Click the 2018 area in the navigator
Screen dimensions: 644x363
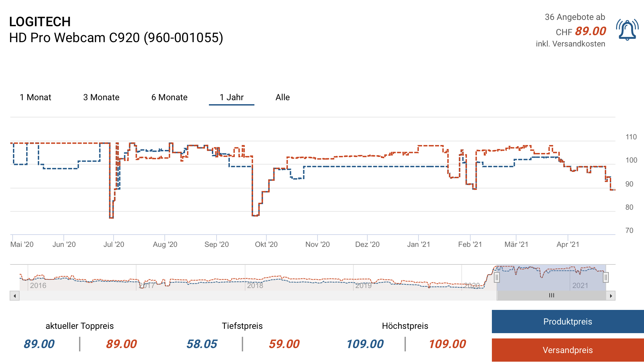pyautogui.click(x=255, y=285)
